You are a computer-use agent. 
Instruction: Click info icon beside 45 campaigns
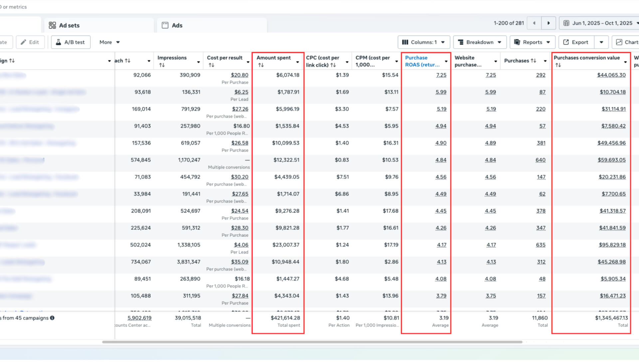[52, 318]
